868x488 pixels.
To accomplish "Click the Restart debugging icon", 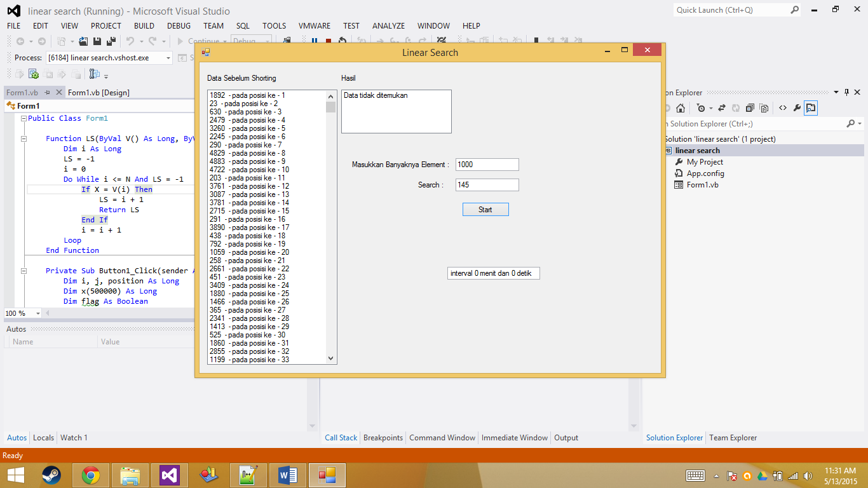I will 342,41.
